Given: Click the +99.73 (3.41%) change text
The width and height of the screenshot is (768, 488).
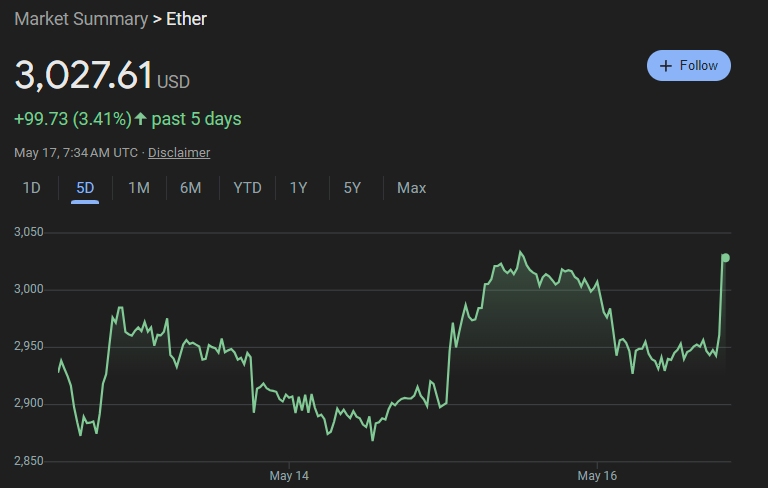Looking at the screenshot, I should (73, 119).
